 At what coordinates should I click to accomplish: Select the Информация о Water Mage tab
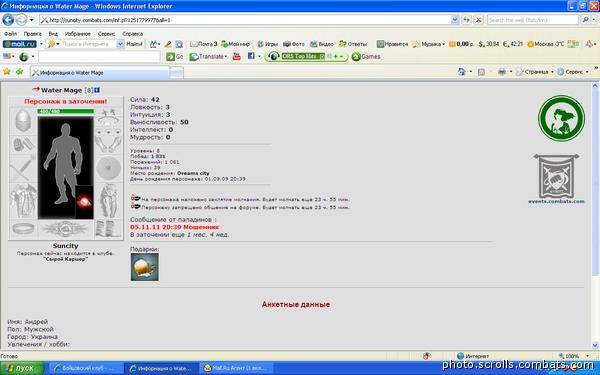pos(100,72)
